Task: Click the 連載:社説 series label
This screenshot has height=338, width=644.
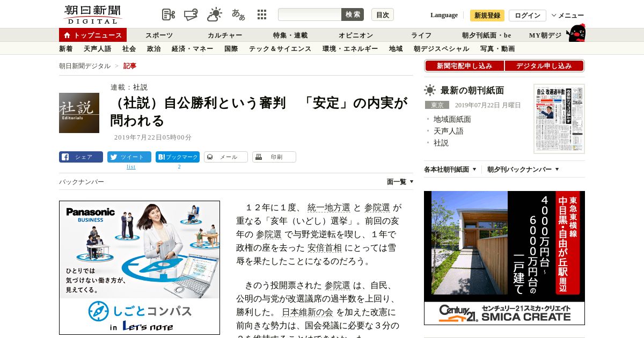Action: point(129,87)
